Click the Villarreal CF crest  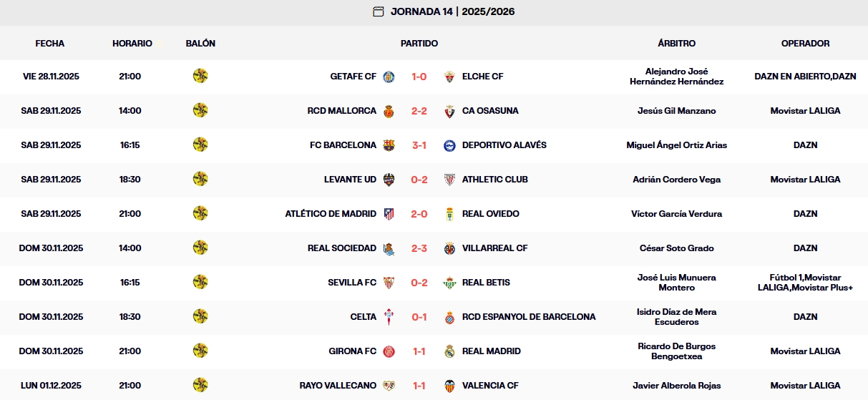(449, 248)
